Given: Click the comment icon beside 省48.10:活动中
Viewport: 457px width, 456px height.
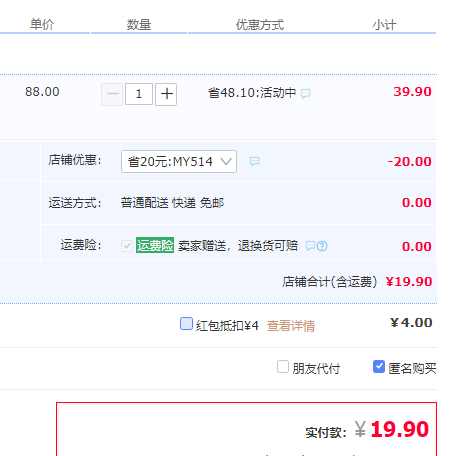Looking at the screenshot, I should (305, 94).
